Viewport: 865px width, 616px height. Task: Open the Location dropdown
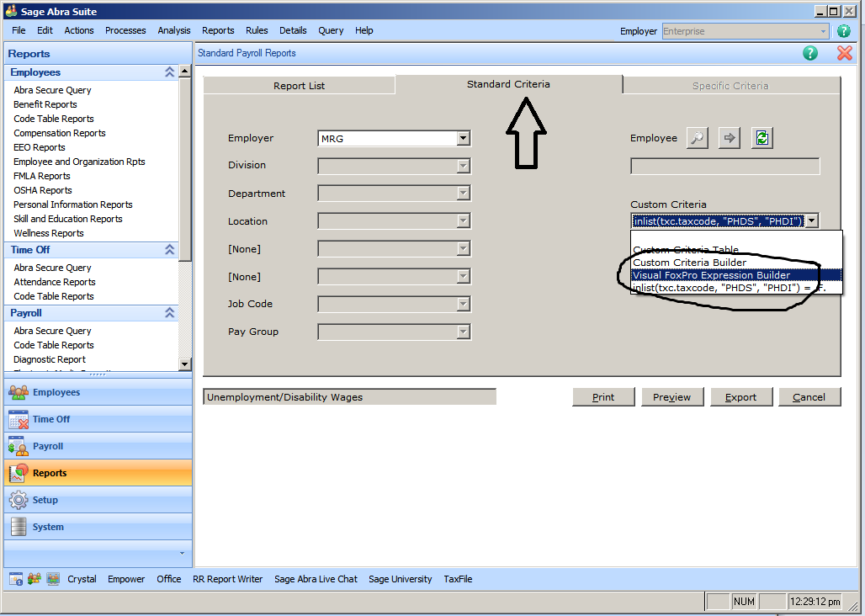(464, 221)
